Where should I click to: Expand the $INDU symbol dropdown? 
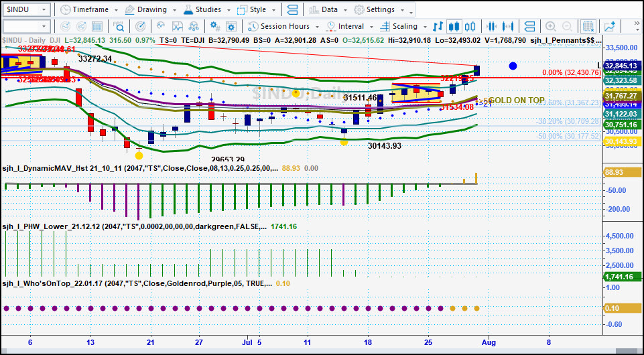pos(45,9)
